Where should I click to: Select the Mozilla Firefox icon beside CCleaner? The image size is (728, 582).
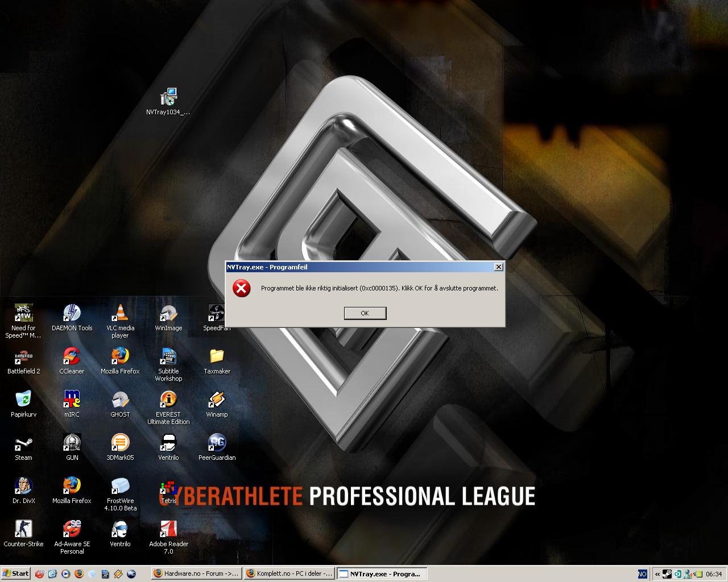(120, 361)
